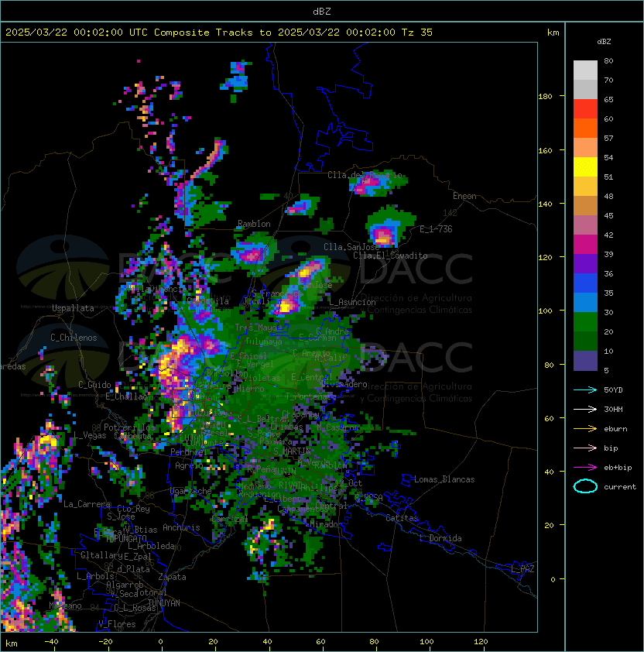
Task: Click the white 30HM arrow in legend
Action: [585, 409]
